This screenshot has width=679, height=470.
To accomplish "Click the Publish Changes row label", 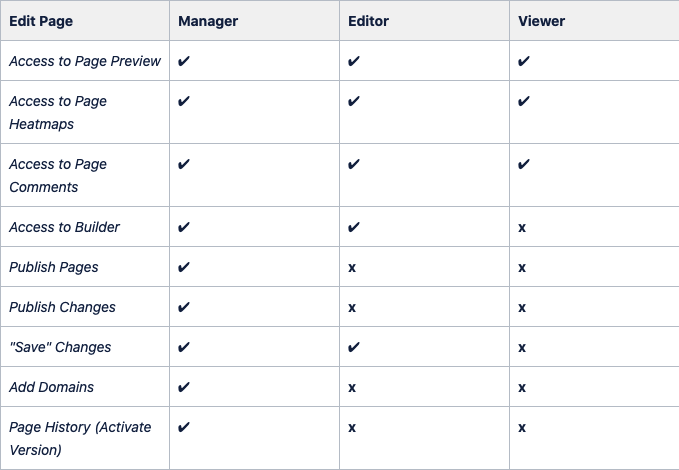I will [x=62, y=307].
